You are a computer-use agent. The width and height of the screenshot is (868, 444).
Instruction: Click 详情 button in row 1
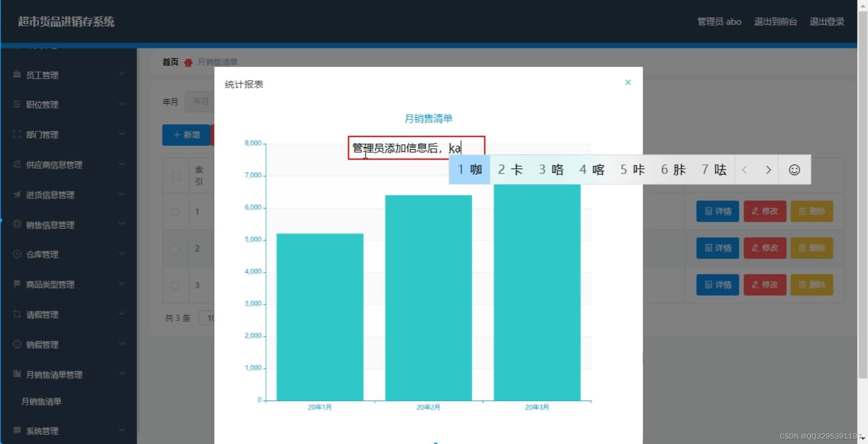[718, 211]
